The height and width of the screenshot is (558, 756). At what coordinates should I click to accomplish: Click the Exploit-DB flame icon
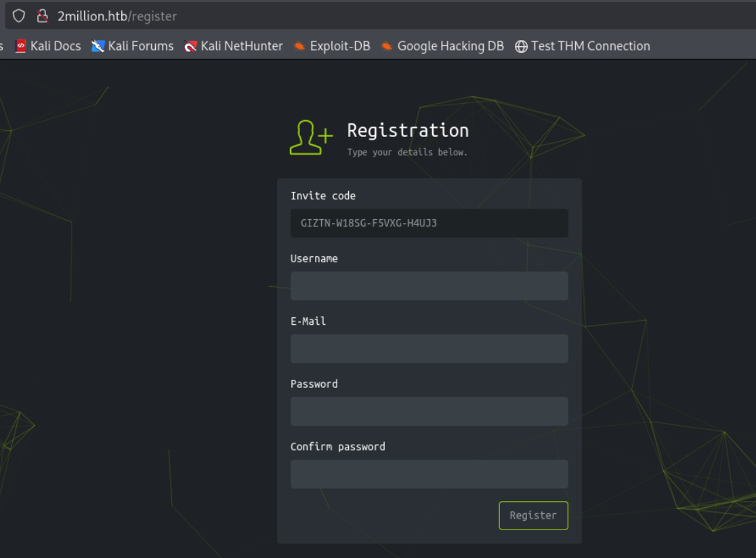tap(298, 45)
